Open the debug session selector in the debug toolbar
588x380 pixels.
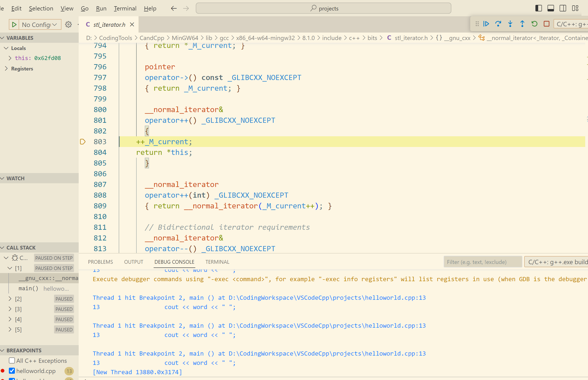click(x=571, y=24)
